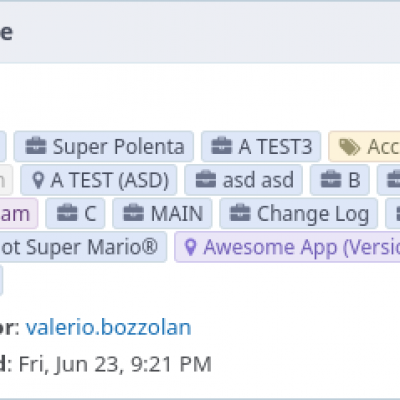Click the yellow tag icon next to Acc

tap(349, 147)
